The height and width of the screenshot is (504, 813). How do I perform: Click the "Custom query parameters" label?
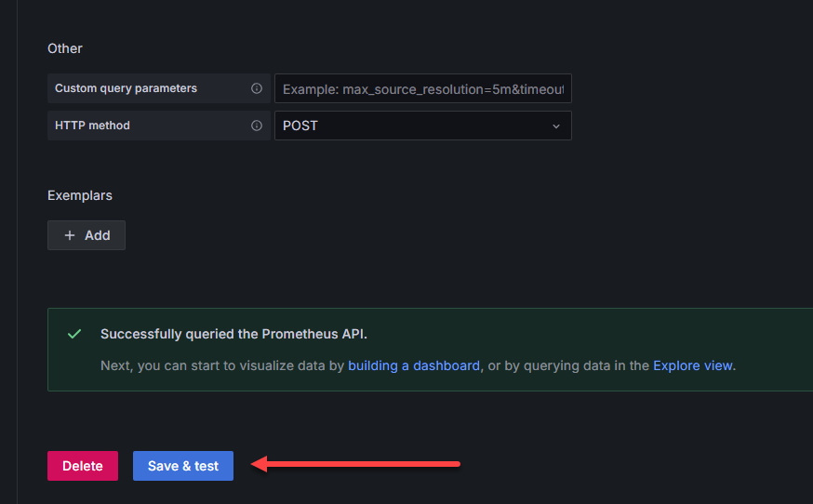coord(126,88)
